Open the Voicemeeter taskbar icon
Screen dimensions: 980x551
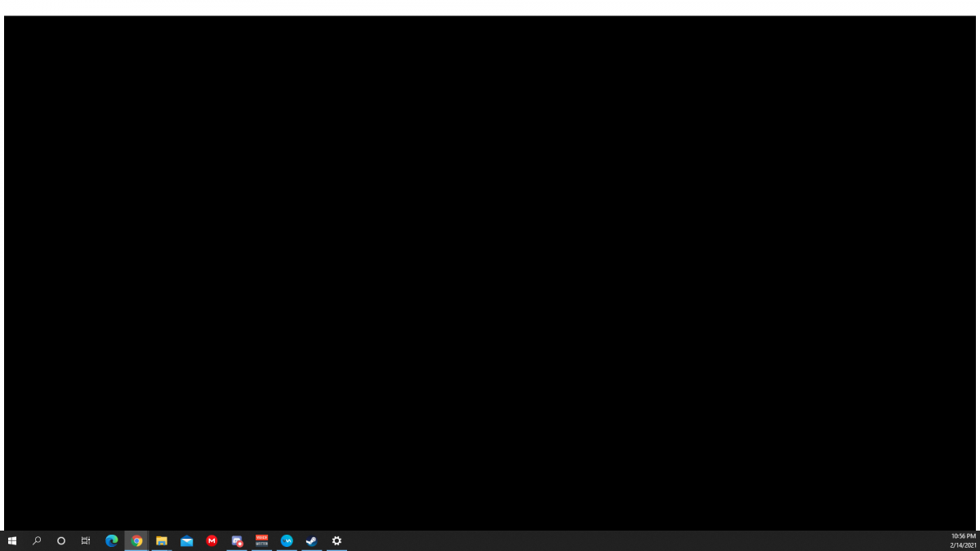coord(261,540)
